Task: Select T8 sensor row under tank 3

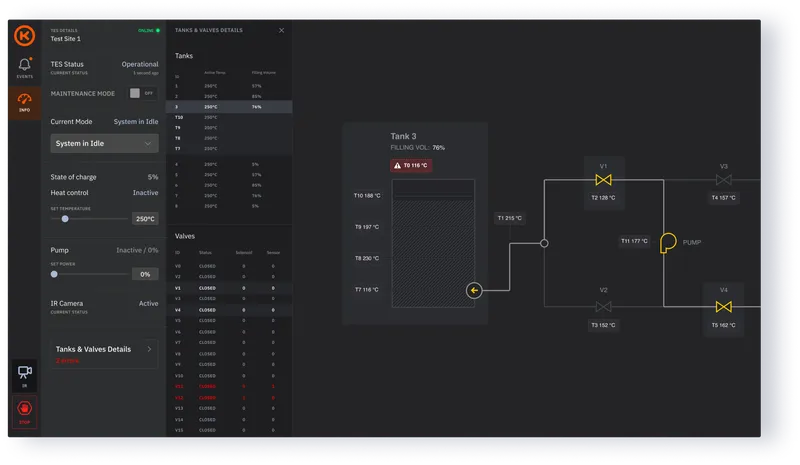Action: pos(229,138)
